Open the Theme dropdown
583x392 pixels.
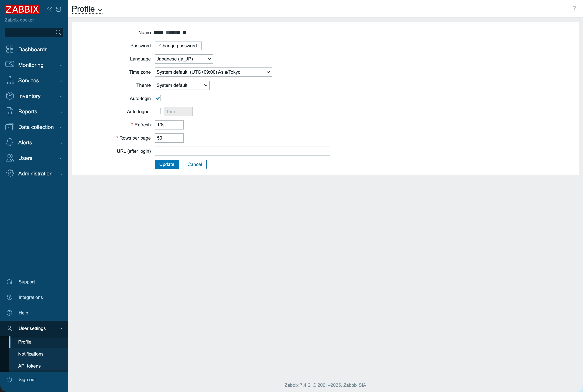pyautogui.click(x=182, y=85)
